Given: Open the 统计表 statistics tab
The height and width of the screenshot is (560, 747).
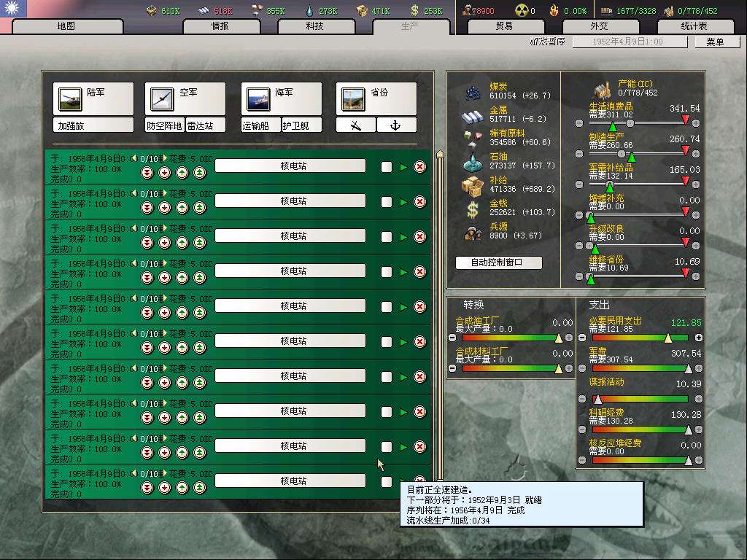Looking at the screenshot, I should 694,26.
